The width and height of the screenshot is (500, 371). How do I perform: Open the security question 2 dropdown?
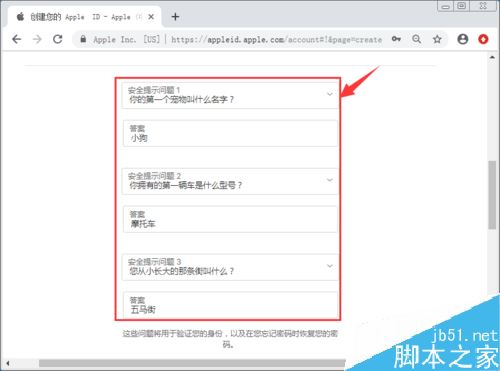(230, 181)
